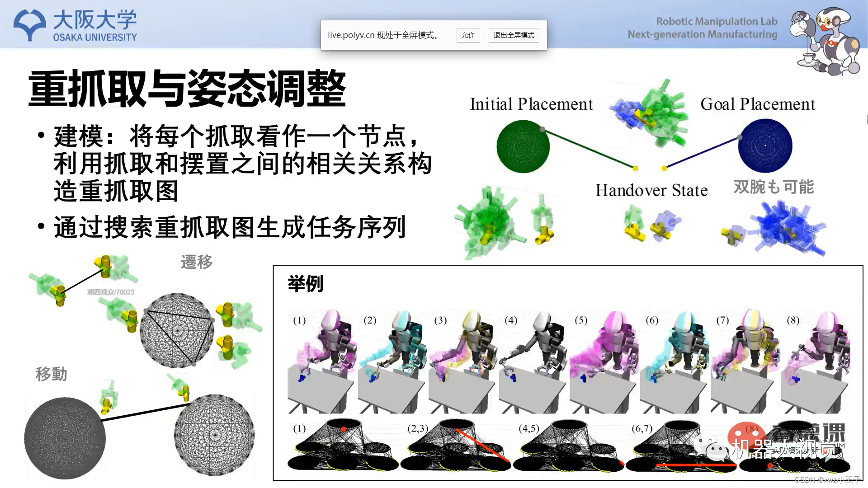Click robot example thumbnail (6)

(x=674, y=361)
